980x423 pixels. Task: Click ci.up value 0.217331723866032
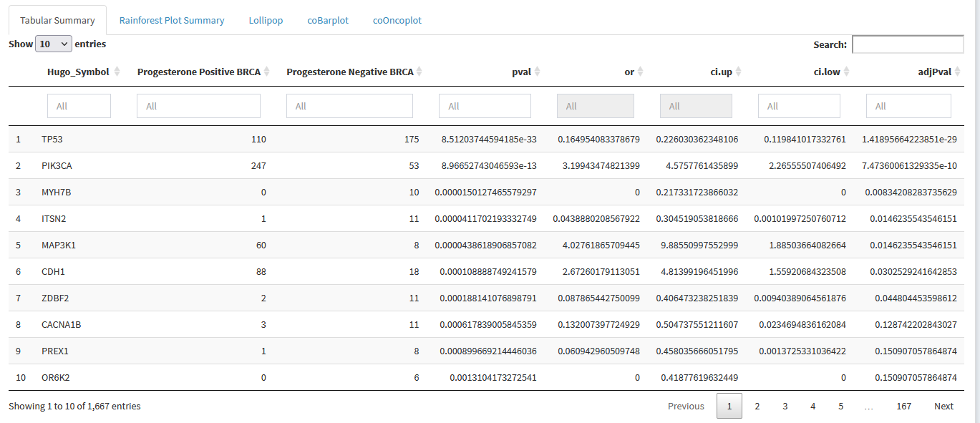(x=697, y=192)
